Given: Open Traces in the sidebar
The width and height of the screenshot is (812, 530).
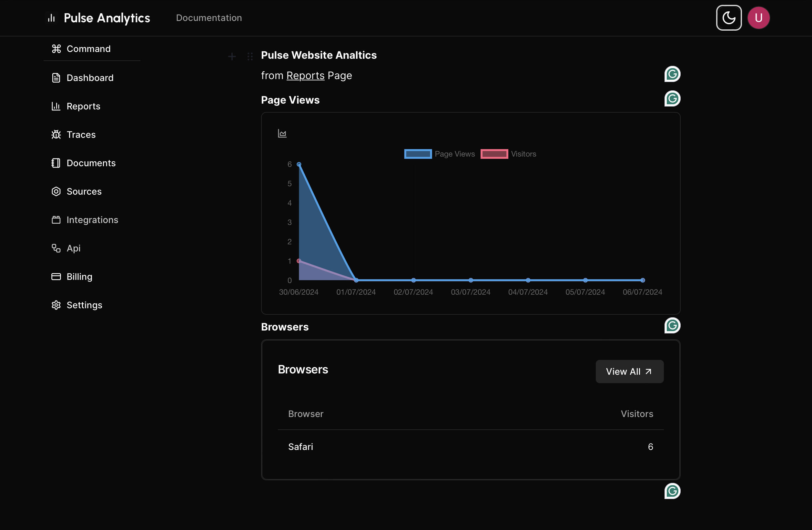Looking at the screenshot, I should pos(92,135).
